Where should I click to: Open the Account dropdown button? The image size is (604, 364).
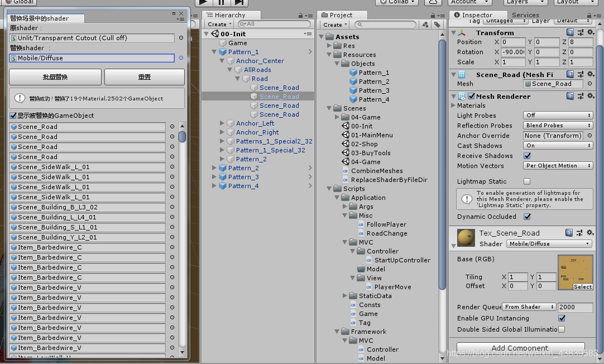469,2
